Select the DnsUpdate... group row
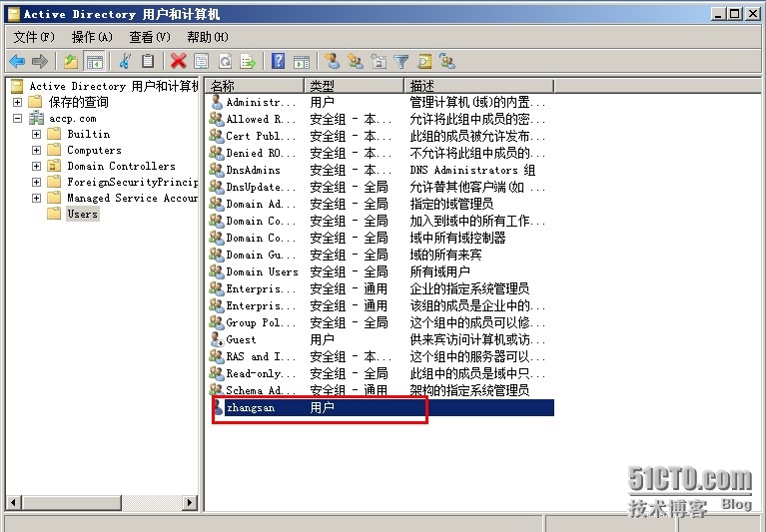 point(383,187)
